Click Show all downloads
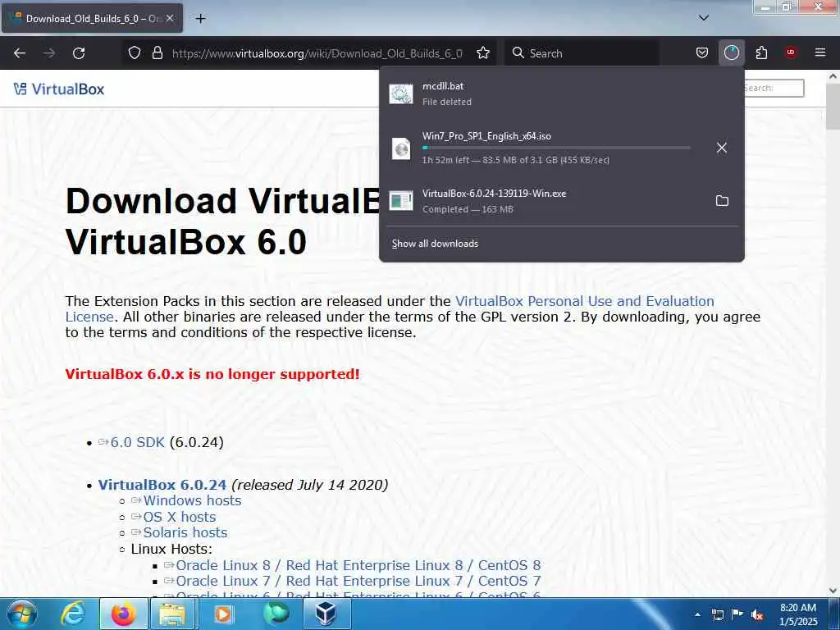Image resolution: width=840 pixels, height=630 pixels. pos(435,244)
